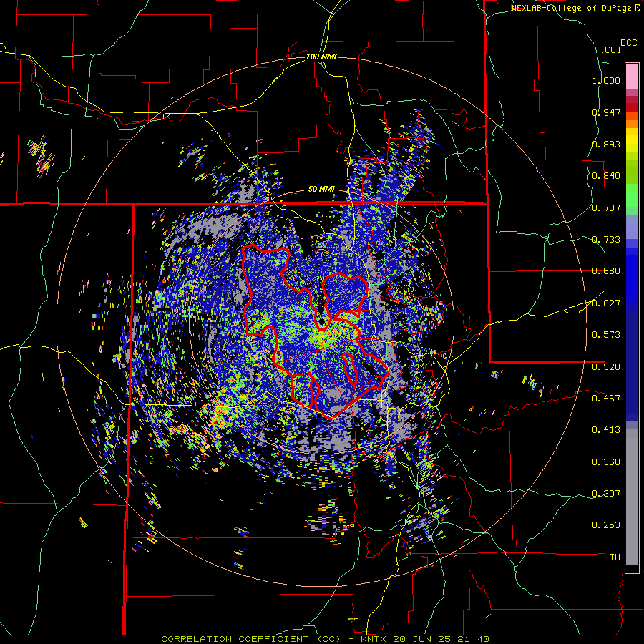Click the 0.627 color scale label
This screenshot has height=644, width=644.
606,303
